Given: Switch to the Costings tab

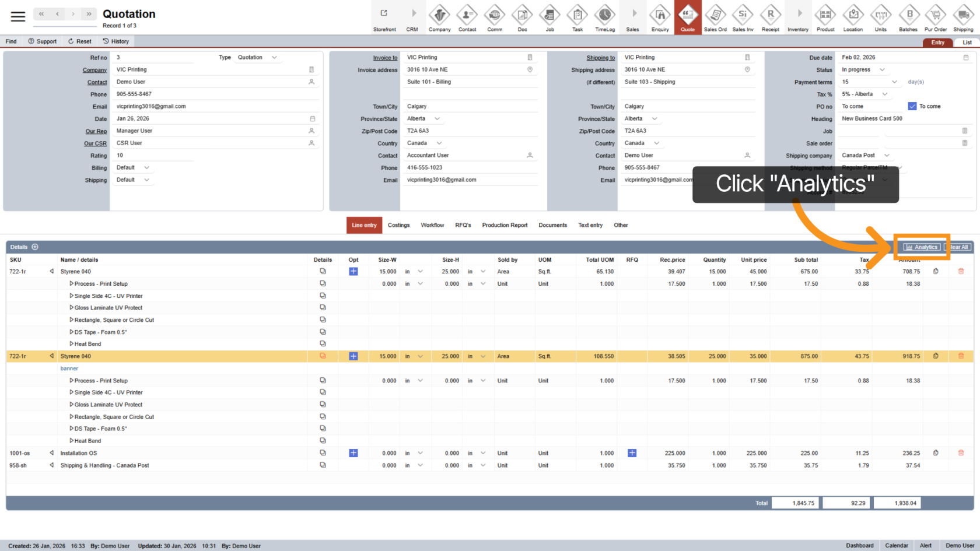Looking at the screenshot, I should pos(398,225).
